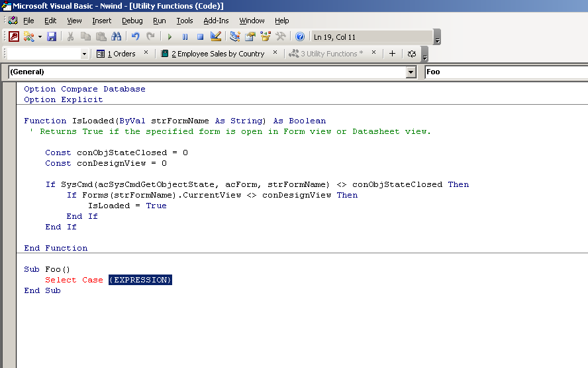Screen dimensions: 588x368
Task: Click the Foo procedure combo box
Action: [x=507, y=72]
